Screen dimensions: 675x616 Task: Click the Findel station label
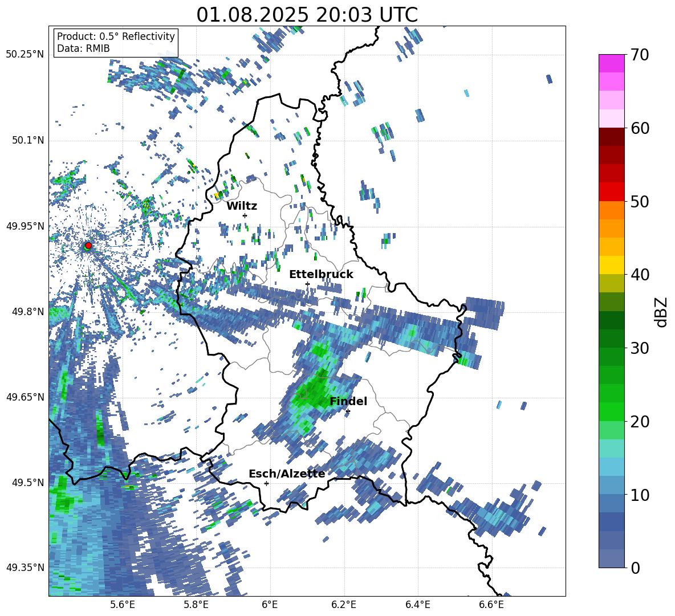pos(348,401)
